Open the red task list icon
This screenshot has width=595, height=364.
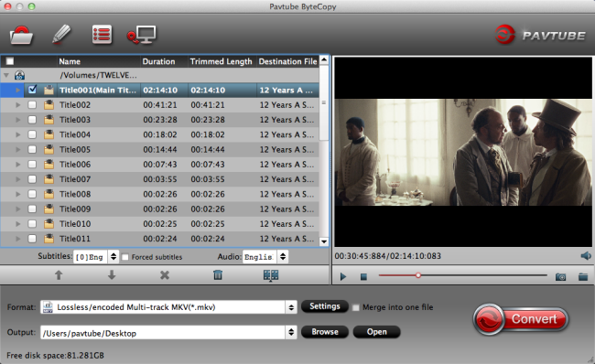102,35
